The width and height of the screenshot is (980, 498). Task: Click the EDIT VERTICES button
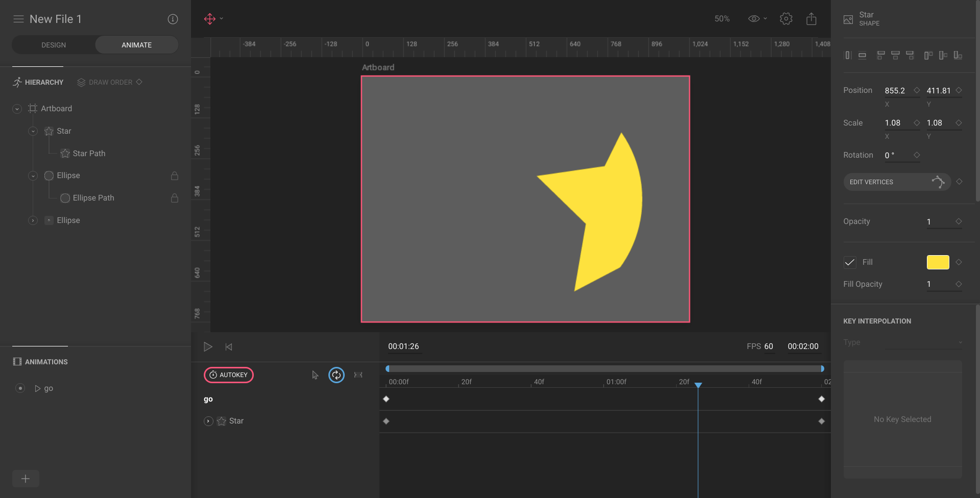click(x=872, y=182)
